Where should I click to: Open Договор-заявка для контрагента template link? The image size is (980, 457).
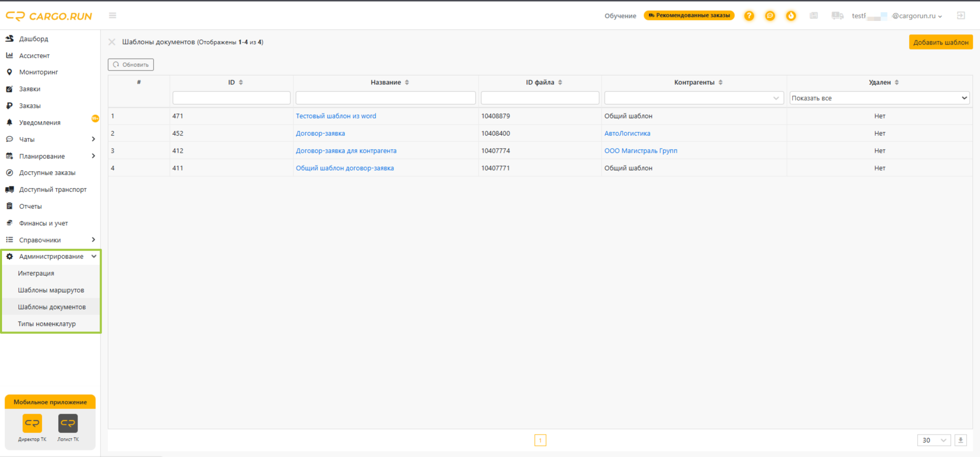point(346,151)
